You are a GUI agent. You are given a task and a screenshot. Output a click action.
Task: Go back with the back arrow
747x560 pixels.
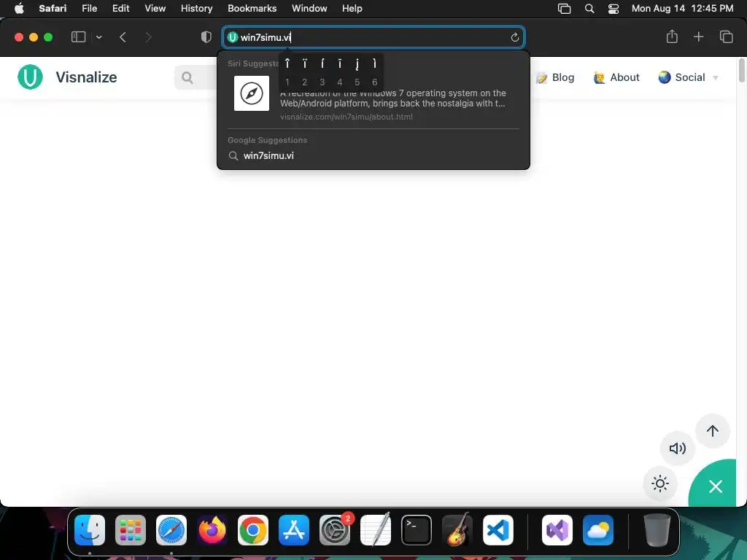[123, 37]
